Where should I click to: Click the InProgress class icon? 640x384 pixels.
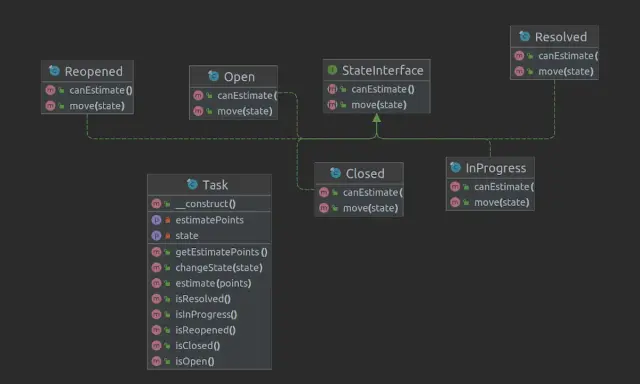point(456,167)
